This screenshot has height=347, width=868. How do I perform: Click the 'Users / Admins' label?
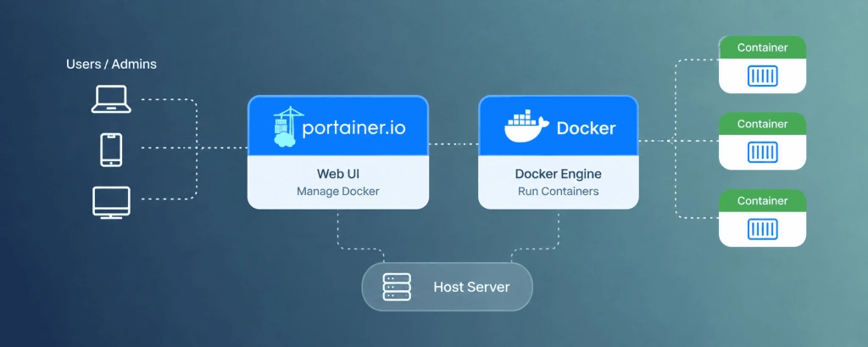tap(111, 64)
